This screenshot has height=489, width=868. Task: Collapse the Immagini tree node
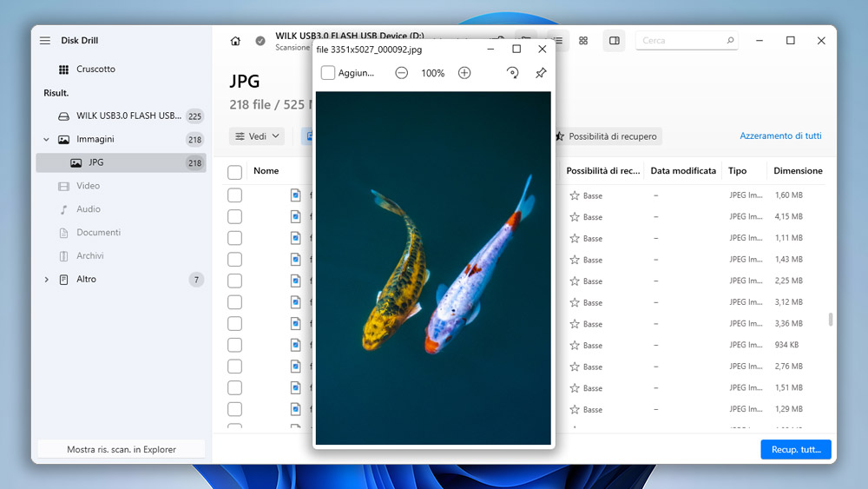click(47, 140)
